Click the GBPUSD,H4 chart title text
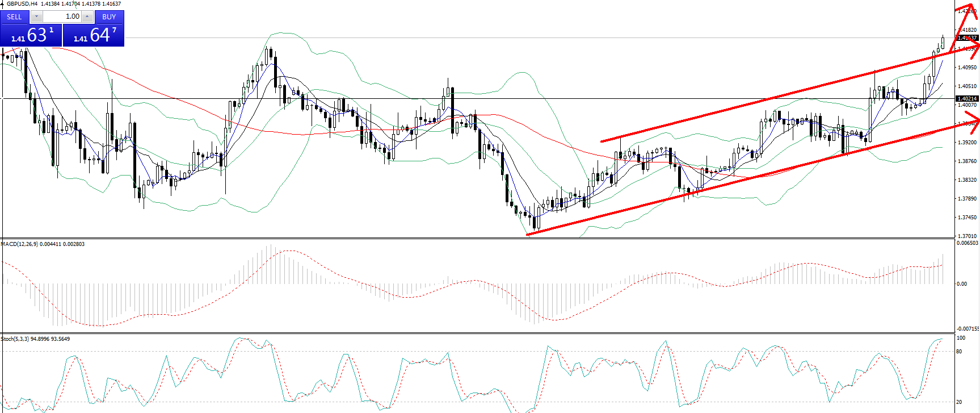The width and height of the screenshot is (980, 413). coord(22,3)
